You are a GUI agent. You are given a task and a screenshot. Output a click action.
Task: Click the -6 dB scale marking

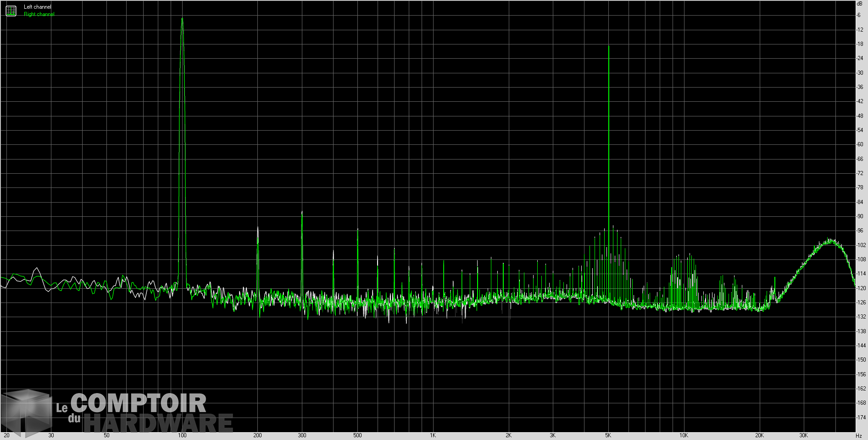click(x=858, y=14)
